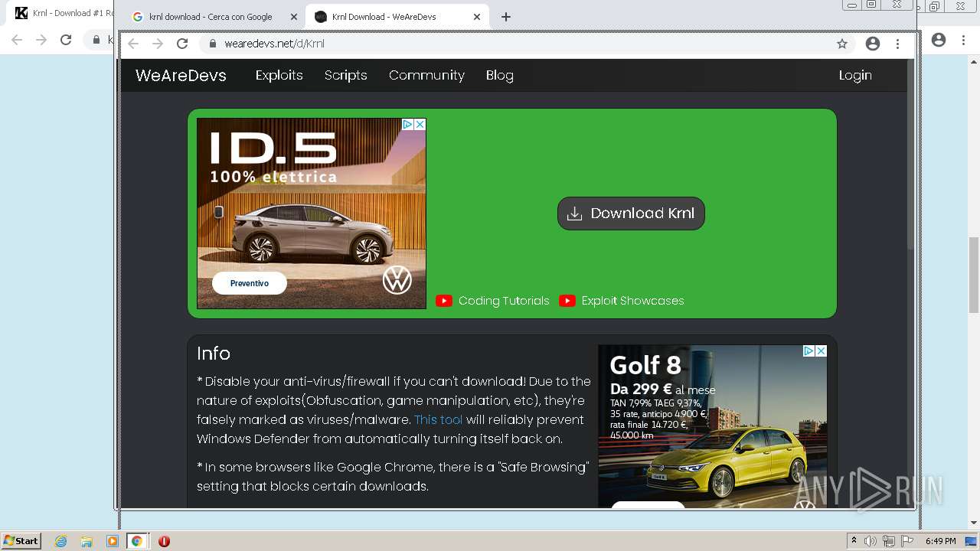Click the Info section heading

[x=214, y=354]
